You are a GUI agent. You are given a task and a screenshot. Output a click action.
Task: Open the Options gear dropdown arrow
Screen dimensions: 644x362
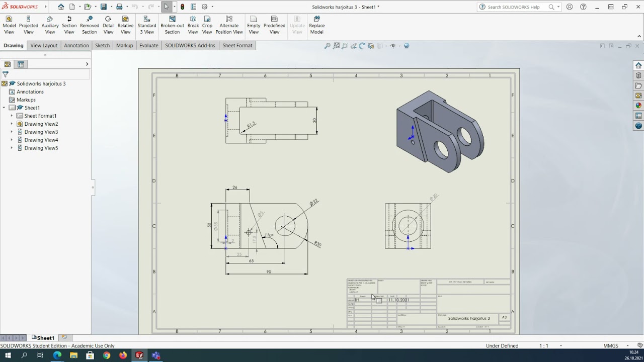tap(212, 7)
